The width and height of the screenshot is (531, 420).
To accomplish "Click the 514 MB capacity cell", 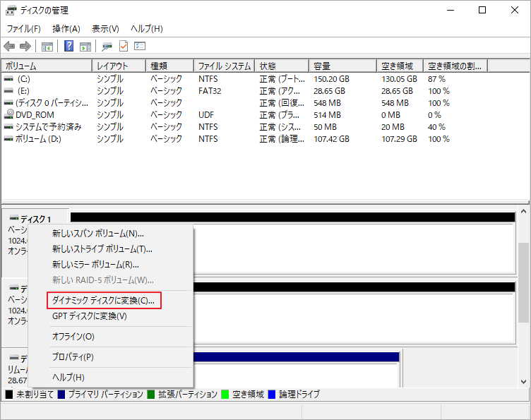I will pos(327,115).
